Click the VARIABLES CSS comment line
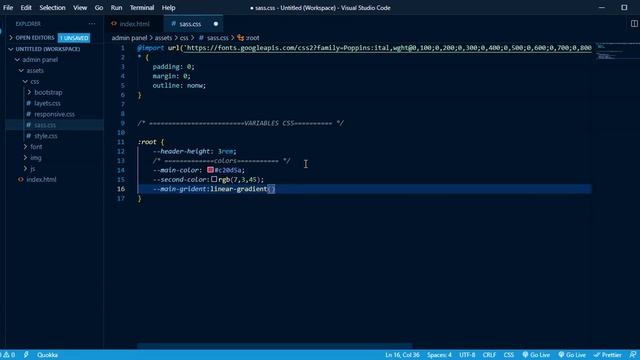Screen dimensions: 640x360 click(x=240, y=123)
